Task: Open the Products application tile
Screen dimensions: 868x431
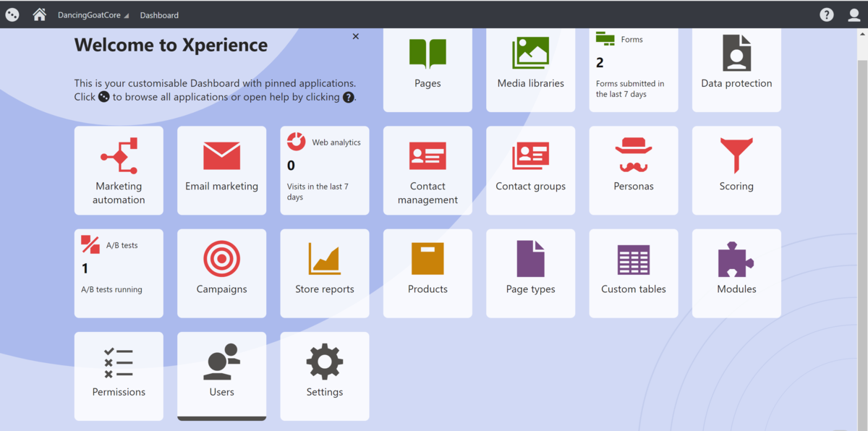Action: point(427,273)
